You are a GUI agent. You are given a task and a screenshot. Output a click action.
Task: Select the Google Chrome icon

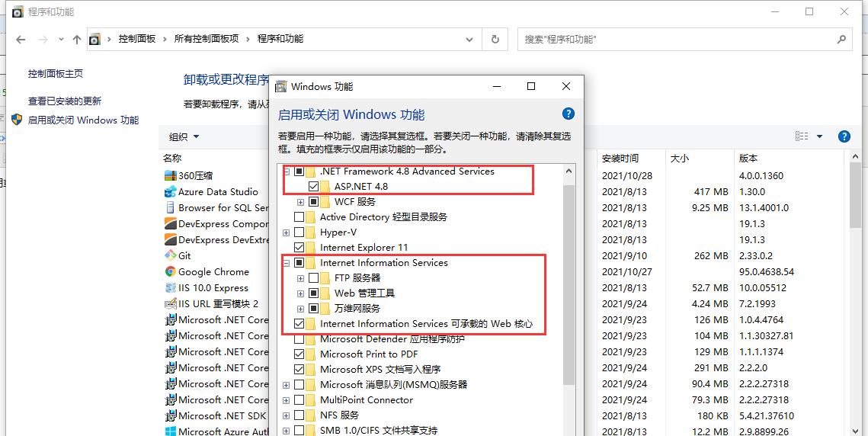tap(171, 271)
